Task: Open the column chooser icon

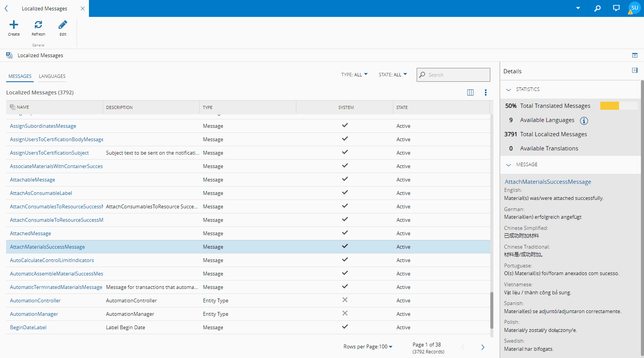Action: [470, 92]
